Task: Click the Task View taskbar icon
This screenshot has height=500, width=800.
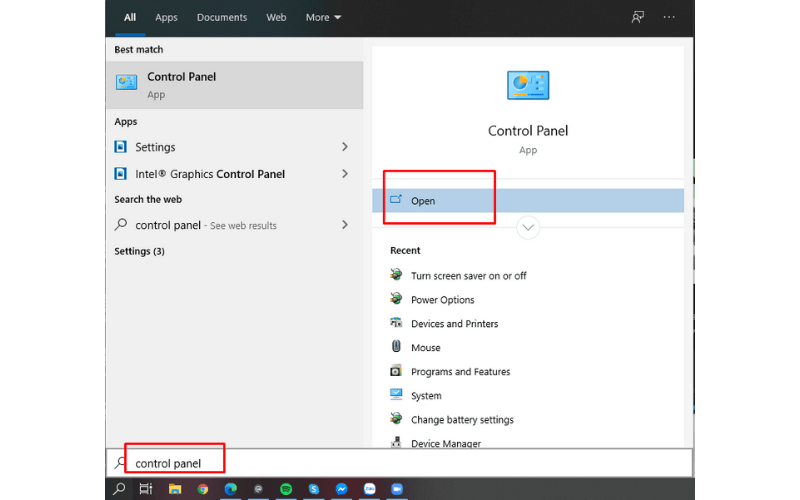Action: tap(146, 489)
